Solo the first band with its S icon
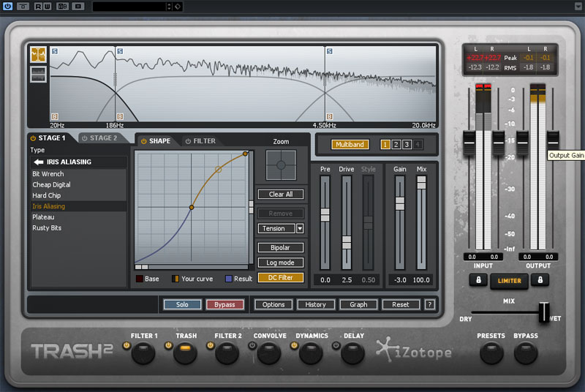Screen dimensions: 585x392 click(55, 51)
